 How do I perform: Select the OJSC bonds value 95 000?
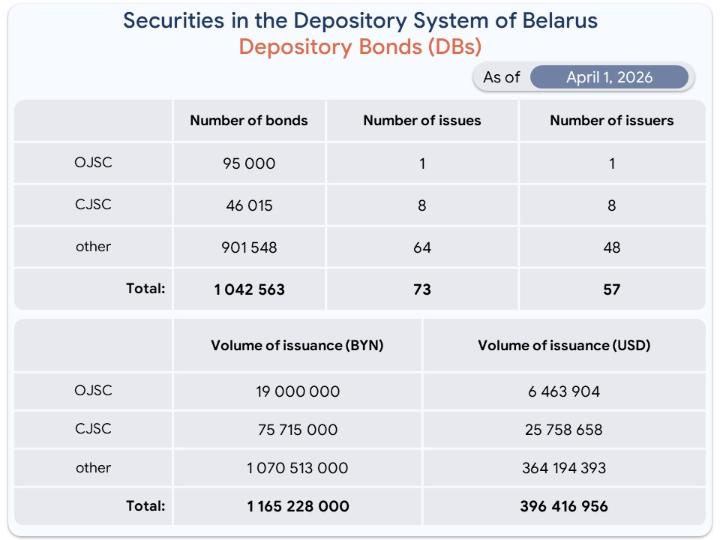pos(249,164)
